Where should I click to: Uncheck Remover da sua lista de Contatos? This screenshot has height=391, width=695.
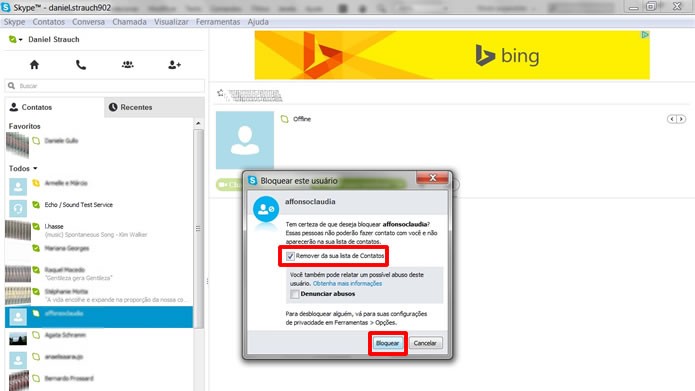pyautogui.click(x=290, y=256)
